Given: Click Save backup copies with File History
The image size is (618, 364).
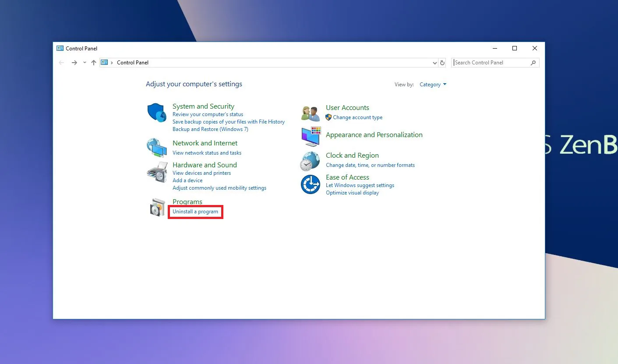Looking at the screenshot, I should point(229,122).
